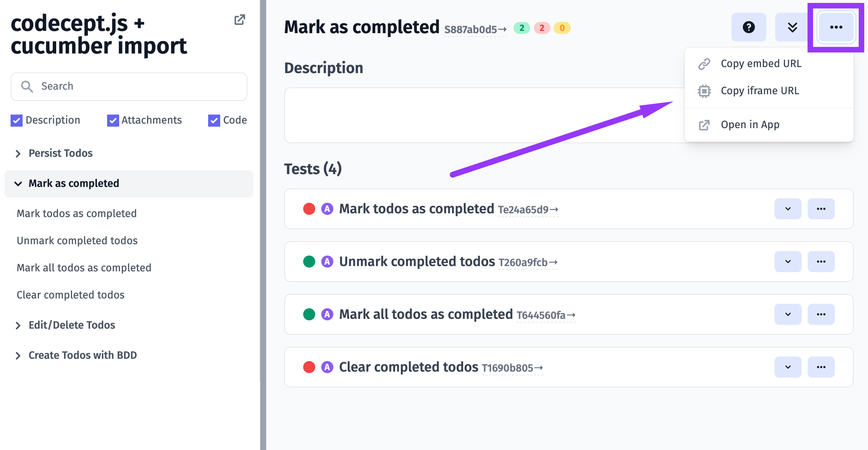Open Unmark completed todos in sidebar
The height and width of the screenshot is (450, 868).
coord(77,241)
